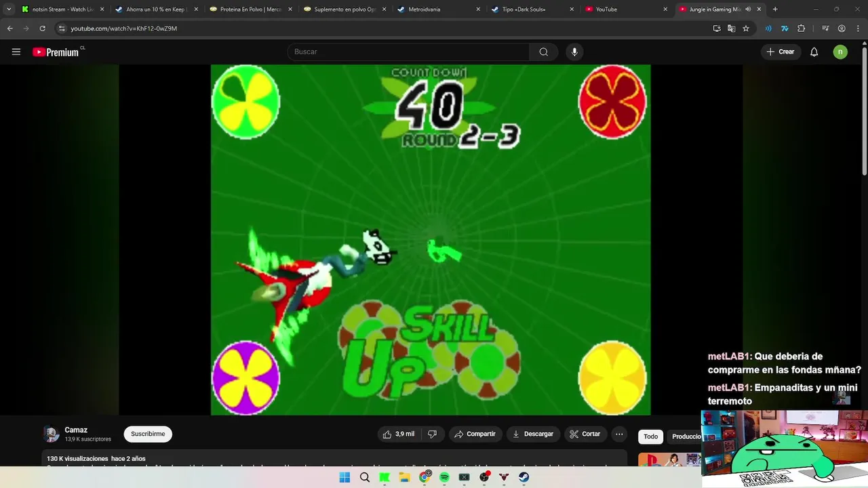
Task: Click the Crear button
Action: coord(781,52)
